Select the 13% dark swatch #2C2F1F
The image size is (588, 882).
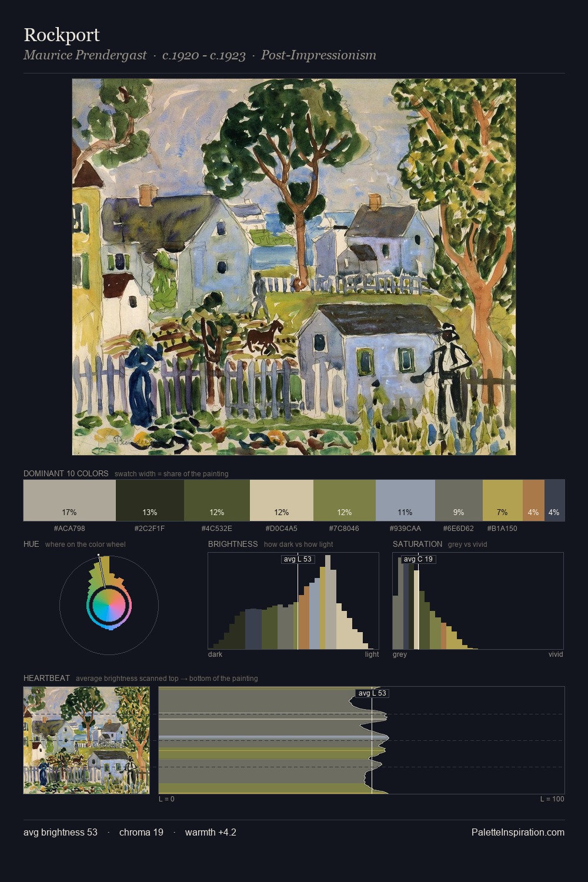[x=150, y=500]
